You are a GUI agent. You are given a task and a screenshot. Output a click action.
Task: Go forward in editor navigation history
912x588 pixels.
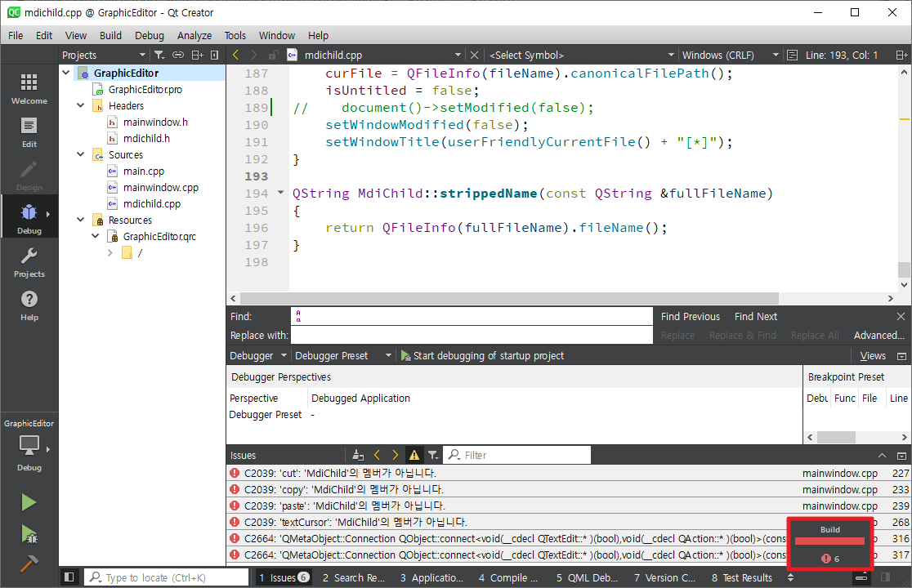[253, 55]
